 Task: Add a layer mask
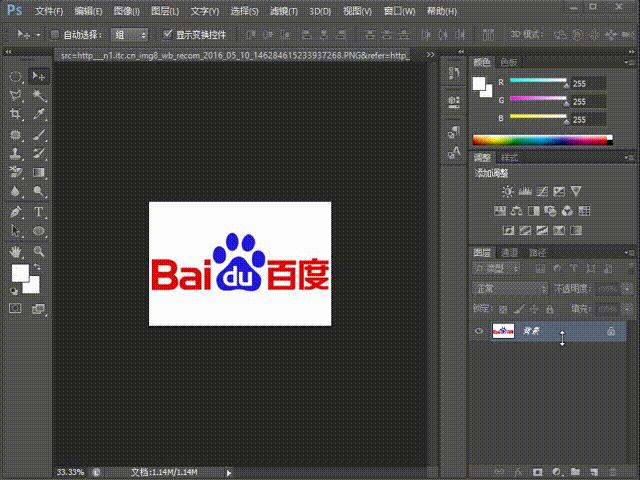point(538,472)
